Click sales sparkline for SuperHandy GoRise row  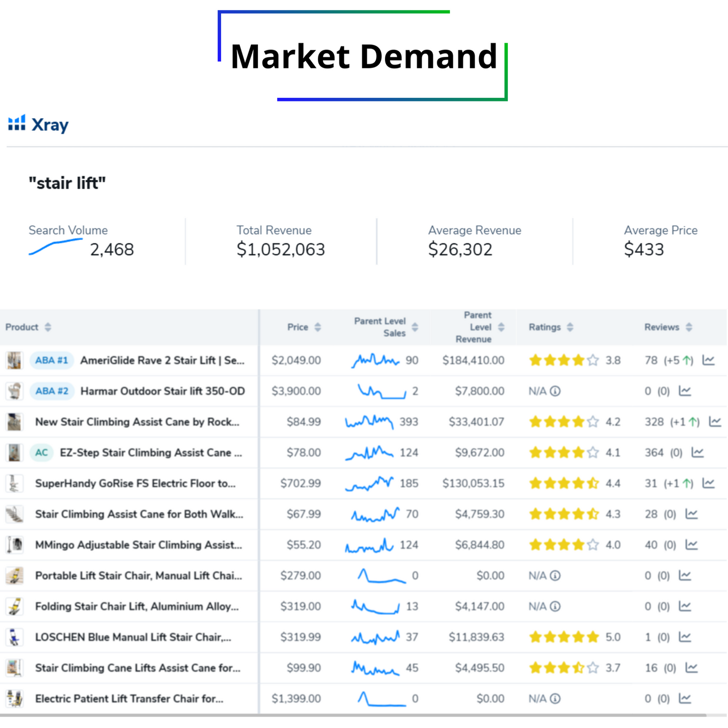pos(369,483)
